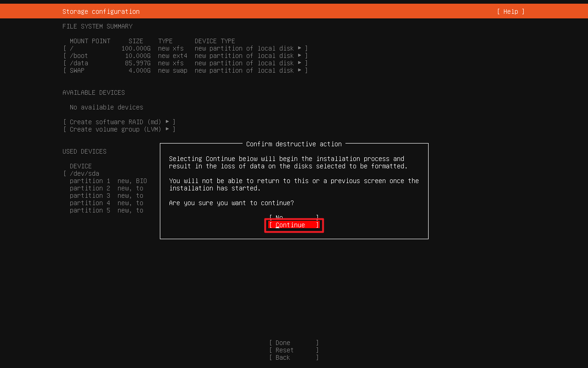Viewport: 588px width, 368px height.
Task: Confirm installation with the Continue button
Action: (x=294, y=225)
